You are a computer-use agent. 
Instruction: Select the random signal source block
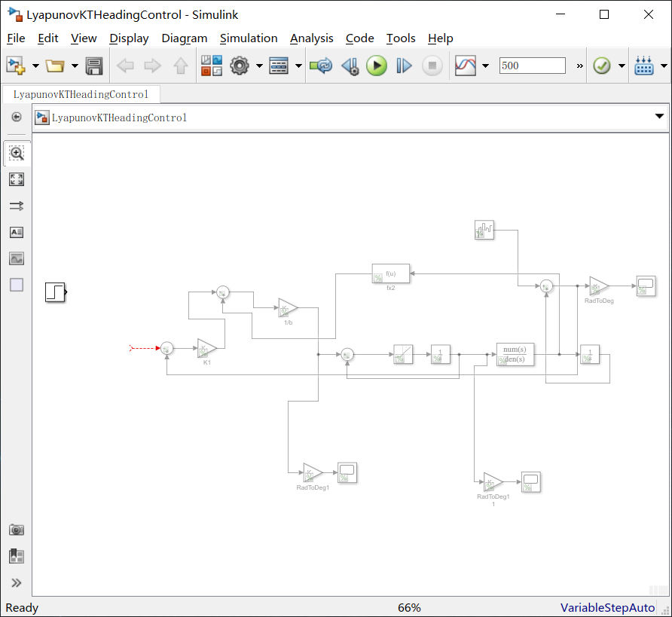tap(484, 230)
